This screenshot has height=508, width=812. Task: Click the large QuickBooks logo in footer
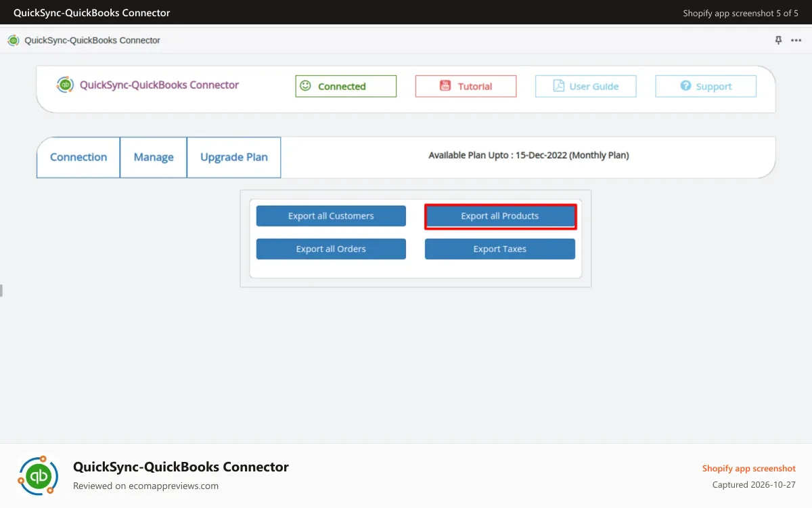pos(39,476)
